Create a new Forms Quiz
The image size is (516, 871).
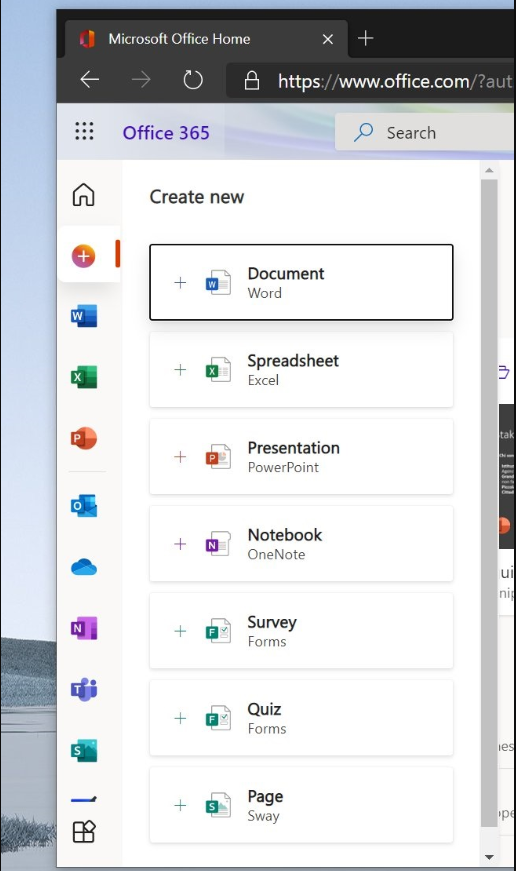coord(301,718)
